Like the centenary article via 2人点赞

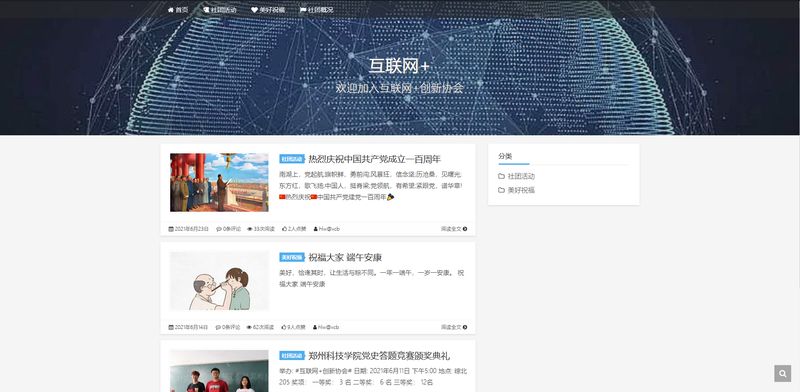(293, 229)
